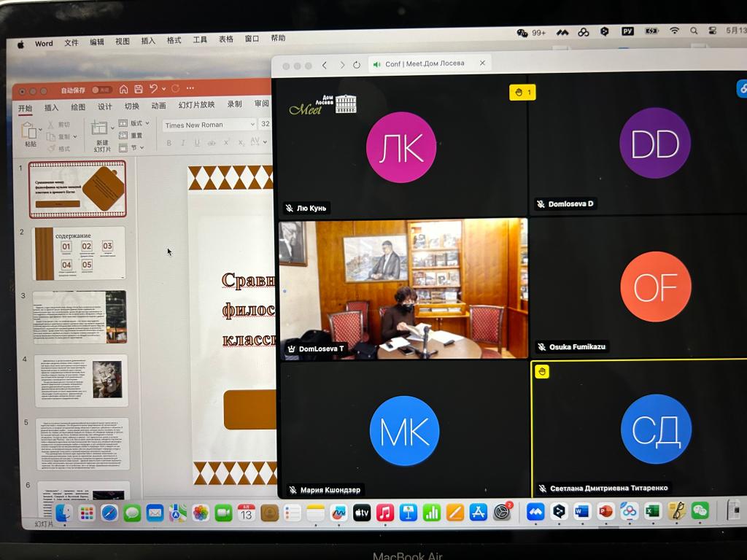Reset the slide with 重置
The image size is (747, 560).
[130, 135]
